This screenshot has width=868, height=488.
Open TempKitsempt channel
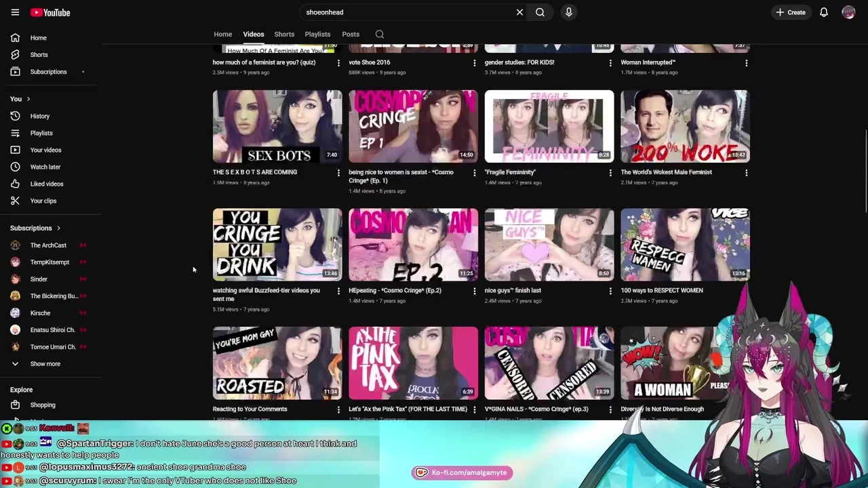tap(51, 262)
